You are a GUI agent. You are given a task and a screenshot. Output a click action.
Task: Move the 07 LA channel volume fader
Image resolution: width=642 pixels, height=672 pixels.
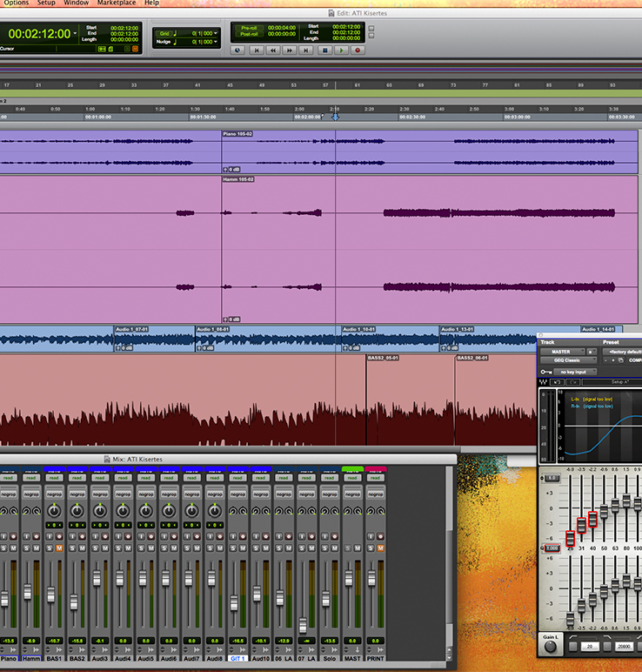pos(303,625)
